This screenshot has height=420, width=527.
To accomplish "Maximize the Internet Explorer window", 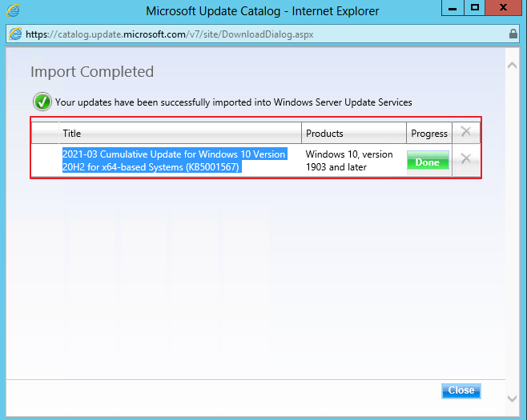I will pos(474,8).
